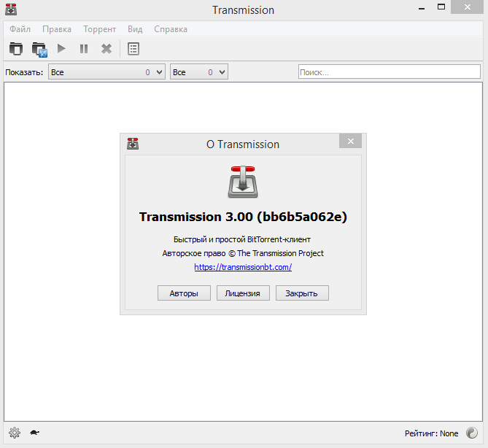Screen dimensions: 488x448
Task: Close the О Transmission dialog with X
Action: pyautogui.click(x=350, y=141)
